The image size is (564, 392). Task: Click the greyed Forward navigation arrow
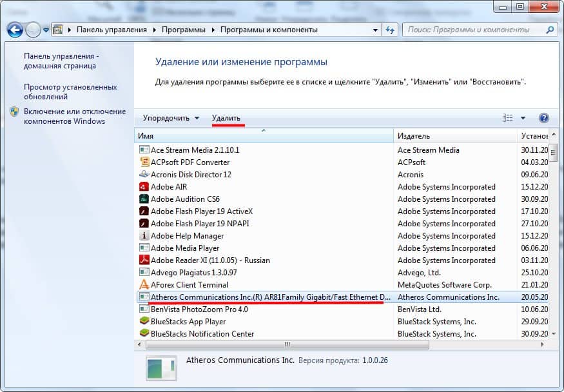(33, 30)
